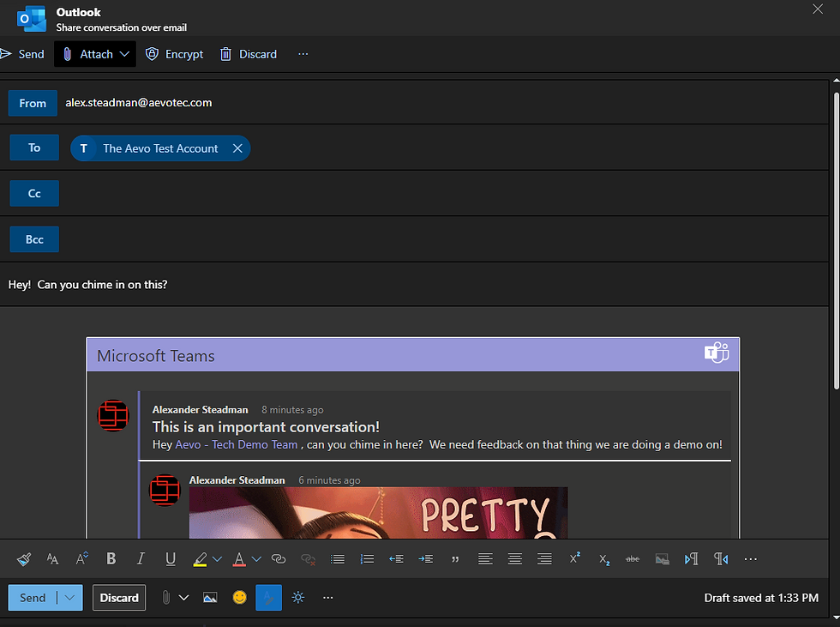Open the font picker icon
840x627 pixels.
pos(52,559)
